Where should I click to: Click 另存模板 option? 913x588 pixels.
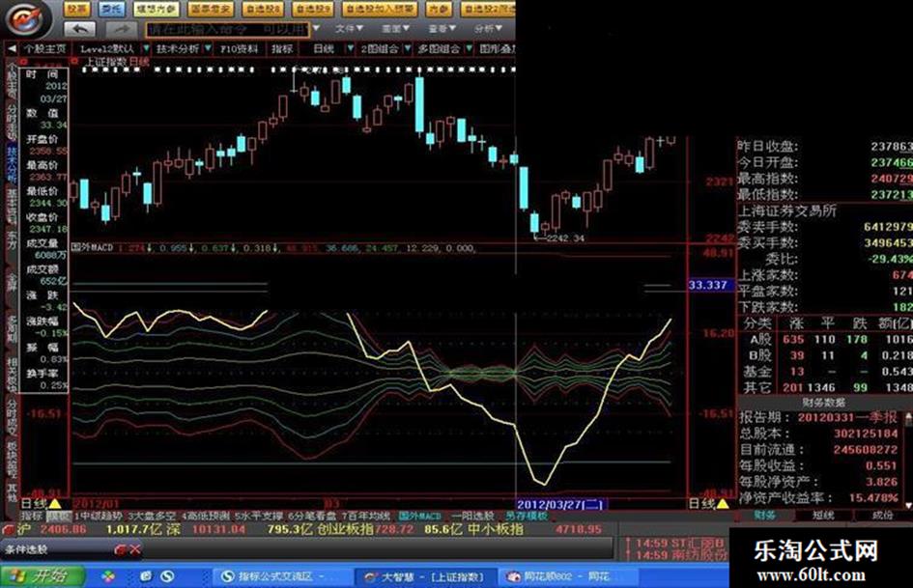pos(526,516)
